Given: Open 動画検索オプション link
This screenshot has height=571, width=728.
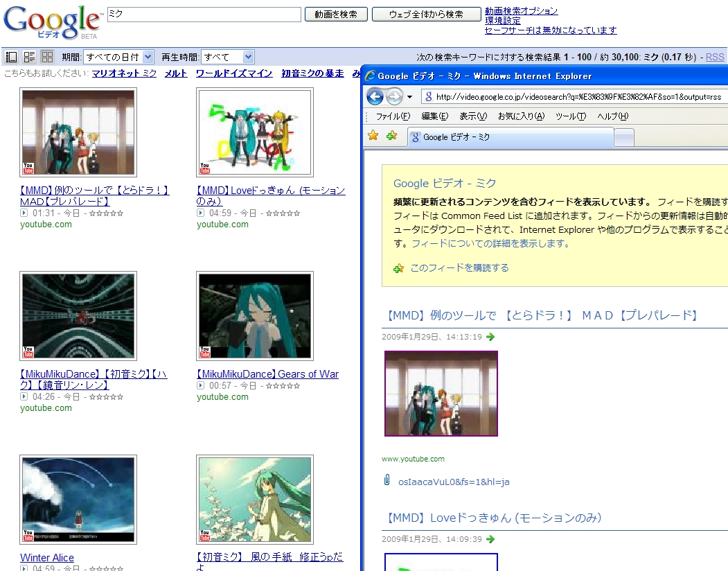Looking at the screenshot, I should [x=522, y=10].
